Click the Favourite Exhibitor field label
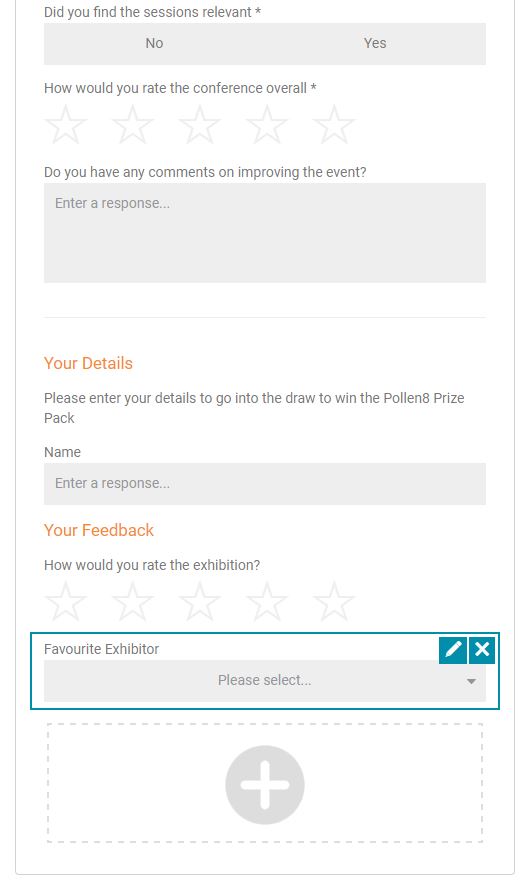 [x=102, y=649]
